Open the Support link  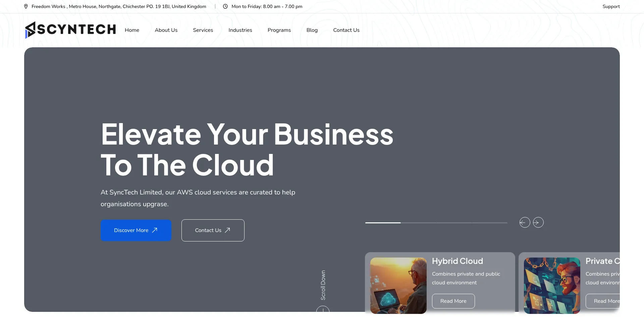point(611,6)
